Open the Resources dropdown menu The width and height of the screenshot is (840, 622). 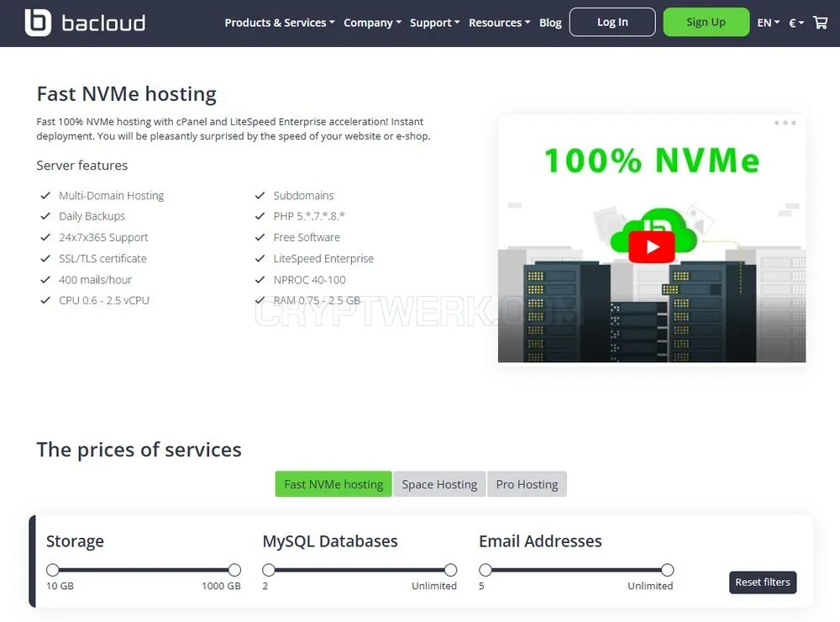tap(499, 23)
